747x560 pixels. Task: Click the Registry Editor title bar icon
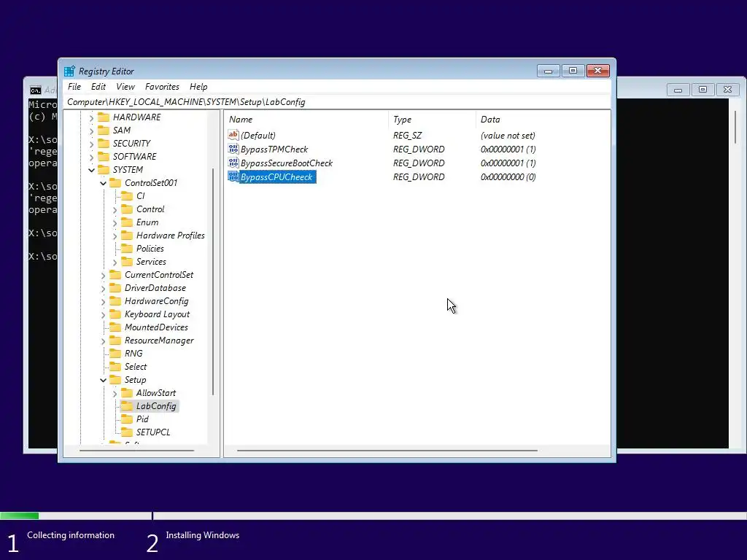[69, 71]
